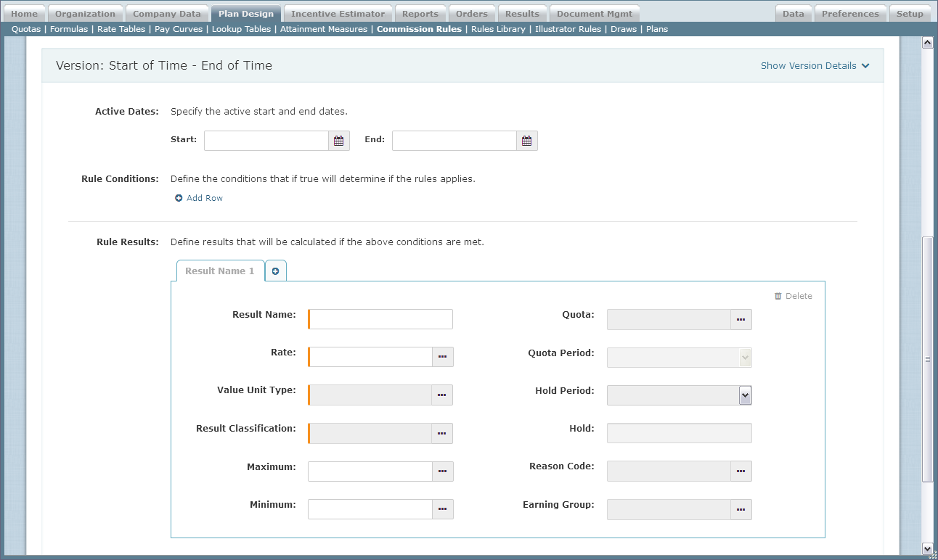
Task: Click the Quota field ellipsis button
Action: click(x=741, y=319)
